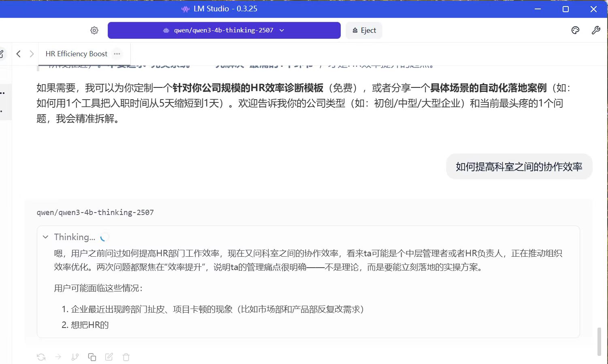Collapse the Thinking section chevron

coord(46,237)
